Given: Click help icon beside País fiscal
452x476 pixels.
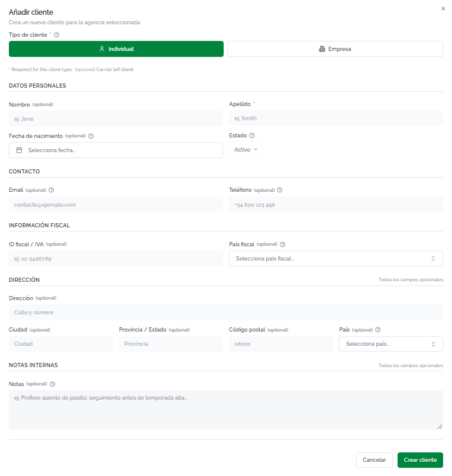Looking at the screenshot, I should [282, 245].
